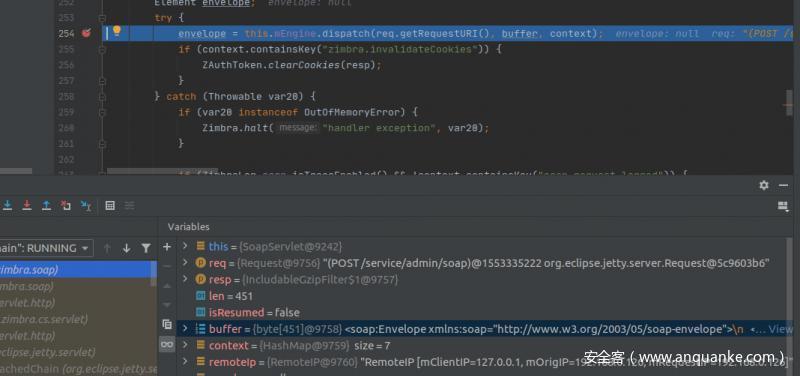The image size is (800, 376).
Task: Click the blue Step Into debugger icon
Action: 8,205
